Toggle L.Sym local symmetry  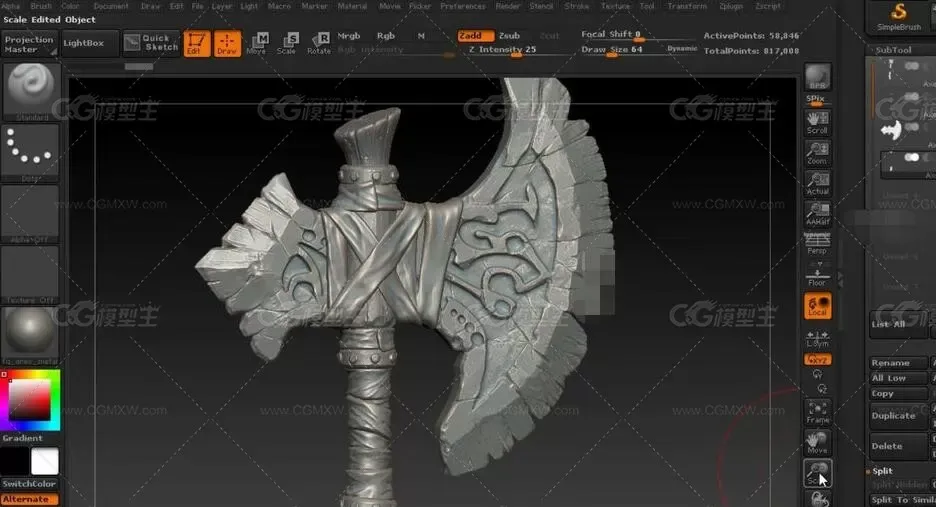click(817, 338)
